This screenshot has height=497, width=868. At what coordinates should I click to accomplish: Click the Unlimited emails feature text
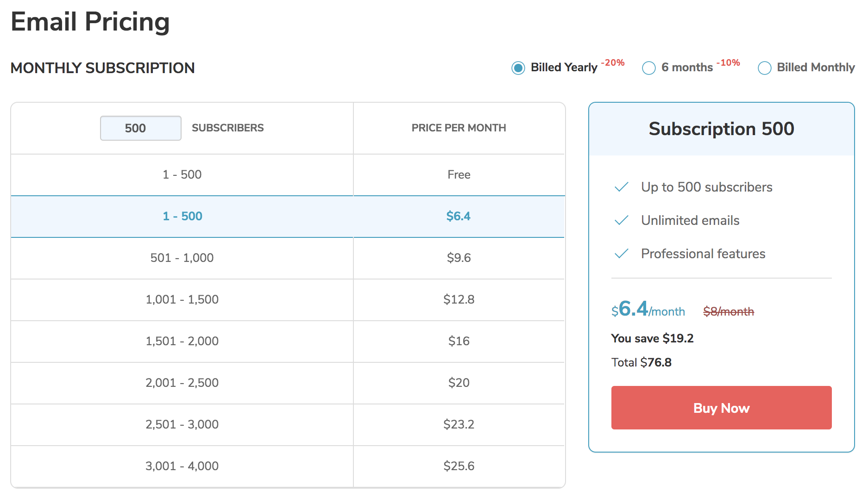pyautogui.click(x=690, y=220)
